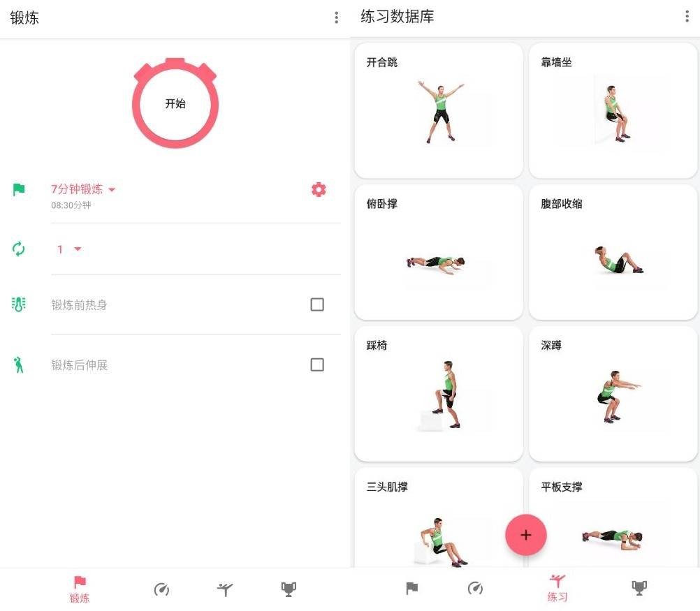
Task: Tap the flag icon in right bottom bar
Action: tap(411, 588)
